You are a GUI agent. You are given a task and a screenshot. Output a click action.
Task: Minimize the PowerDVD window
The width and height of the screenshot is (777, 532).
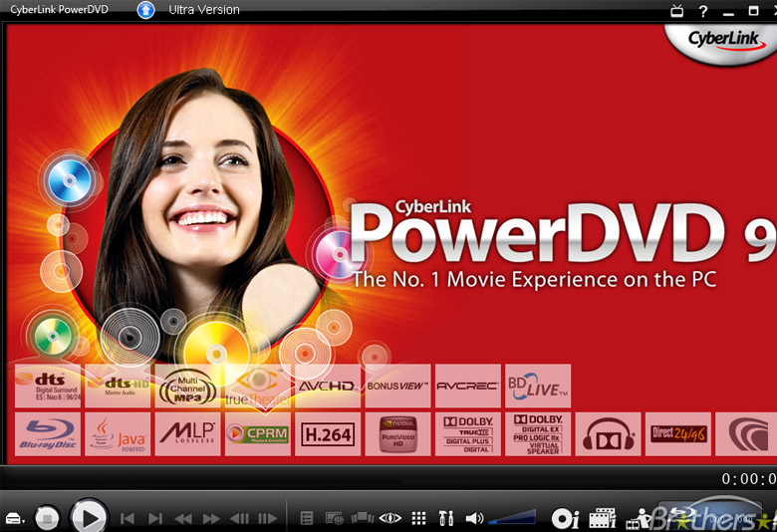(728, 12)
